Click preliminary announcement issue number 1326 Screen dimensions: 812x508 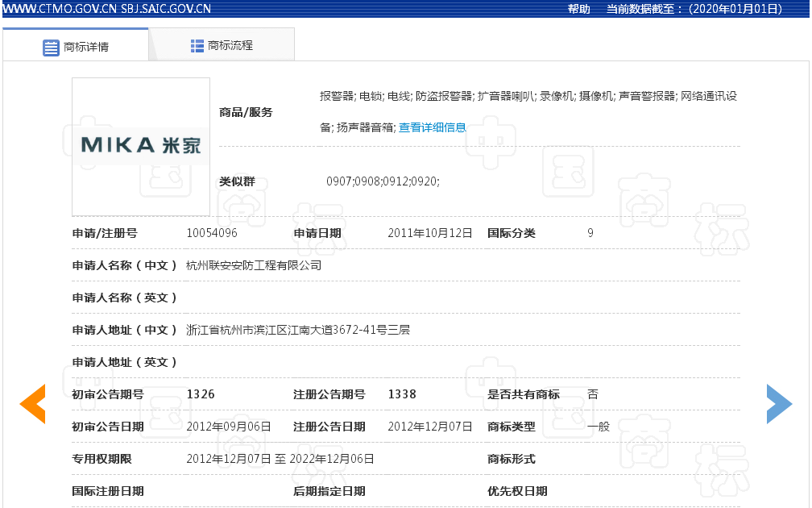point(201,394)
